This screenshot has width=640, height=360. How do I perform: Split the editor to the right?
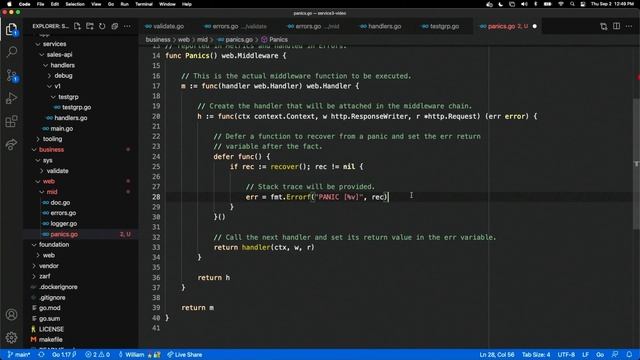click(616, 27)
